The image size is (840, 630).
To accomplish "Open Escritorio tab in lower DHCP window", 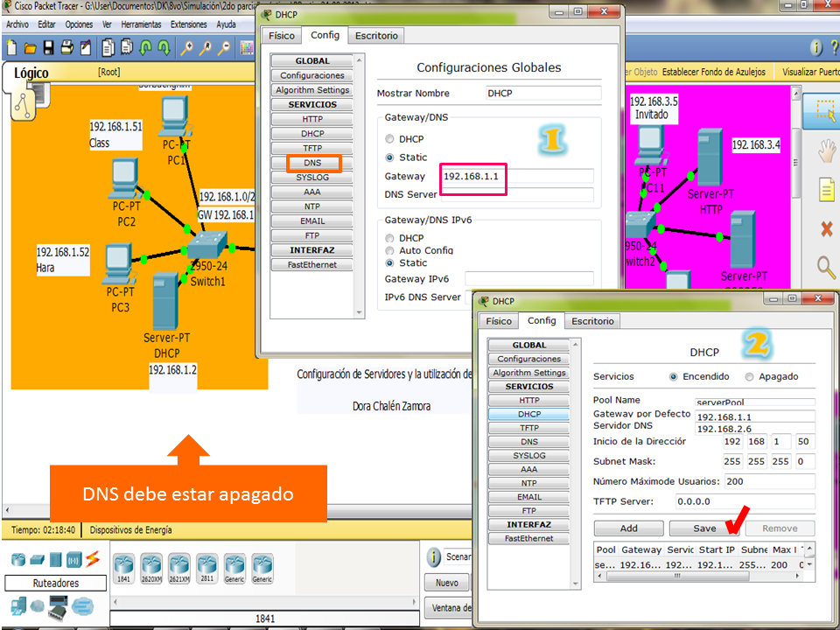I will pos(592,321).
